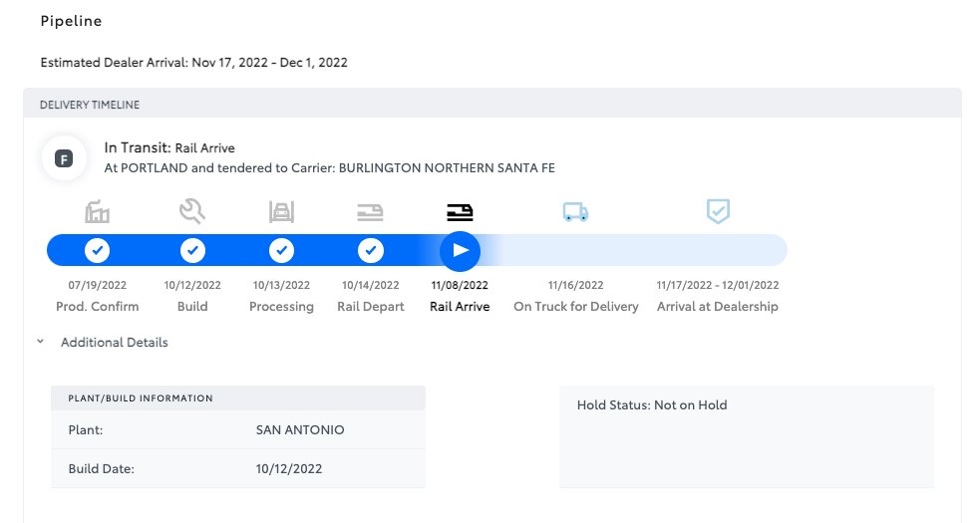
Task: Click the Rail Depart step label
Action: (x=371, y=307)
